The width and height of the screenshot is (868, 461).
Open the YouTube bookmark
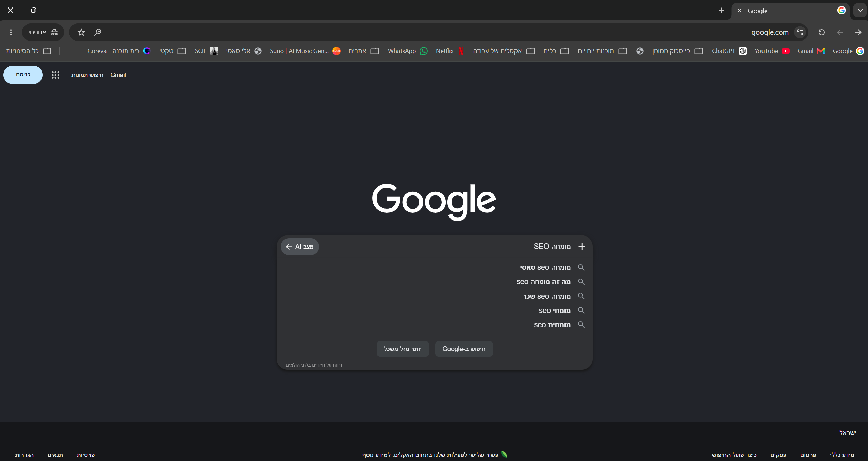click(x=772, y=51)
